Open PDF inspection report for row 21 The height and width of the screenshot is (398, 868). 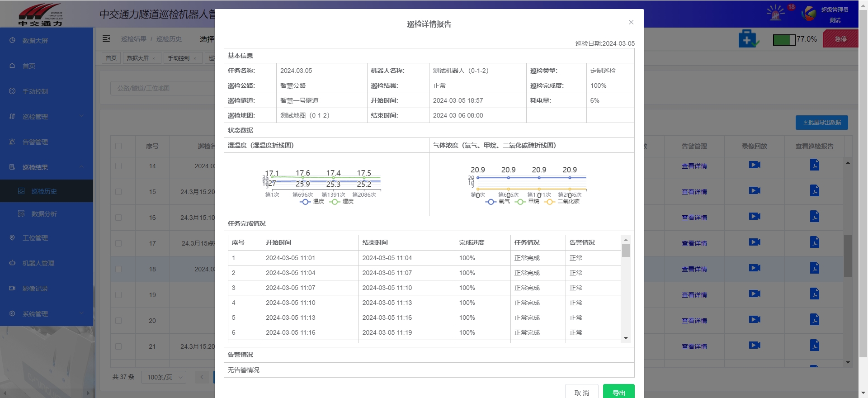click(x=815, y=345)
